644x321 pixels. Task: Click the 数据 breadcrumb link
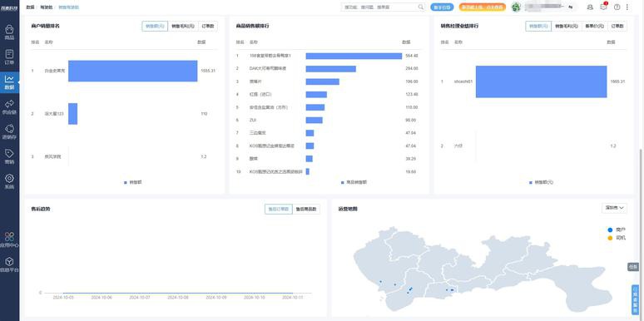pyautogui.click(x=30, y=7)
